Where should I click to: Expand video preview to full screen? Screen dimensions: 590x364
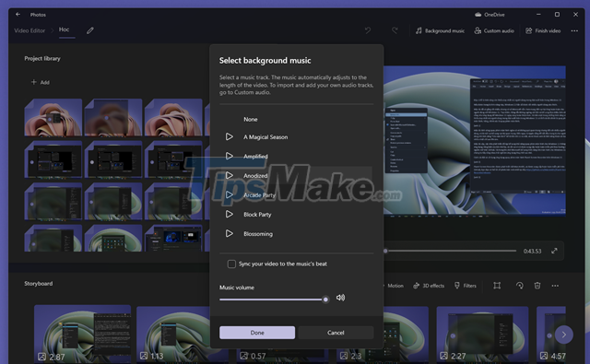554,251
